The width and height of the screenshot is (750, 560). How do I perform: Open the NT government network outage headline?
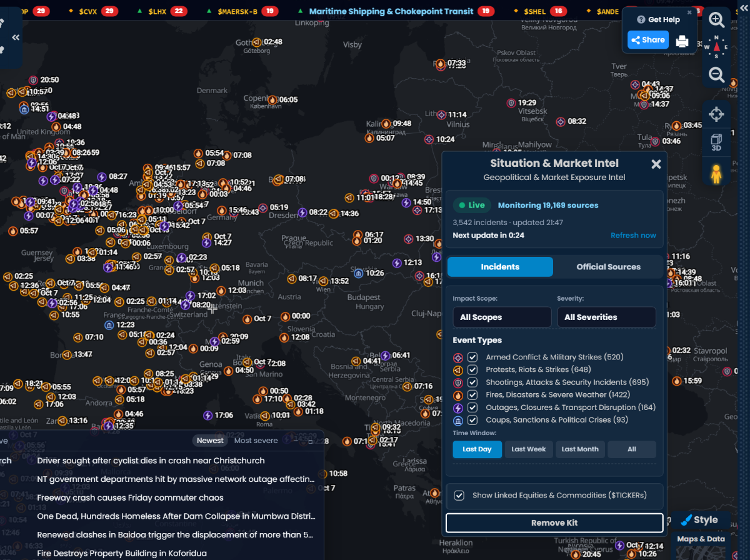click(x=176, y=479)
